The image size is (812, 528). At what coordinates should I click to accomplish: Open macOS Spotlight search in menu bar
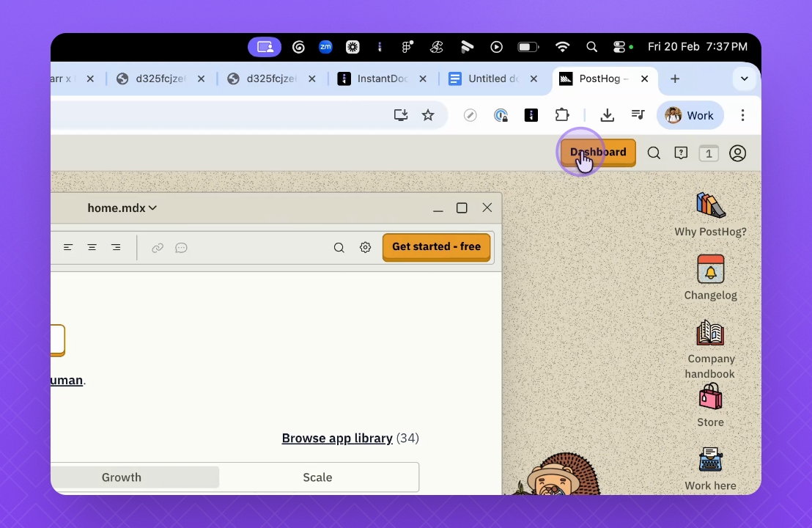[591, 47]
